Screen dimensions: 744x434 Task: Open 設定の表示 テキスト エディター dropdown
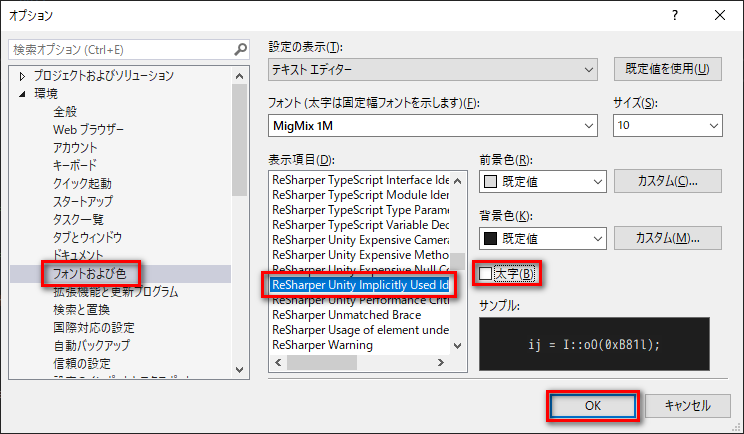tap(432, 70)
